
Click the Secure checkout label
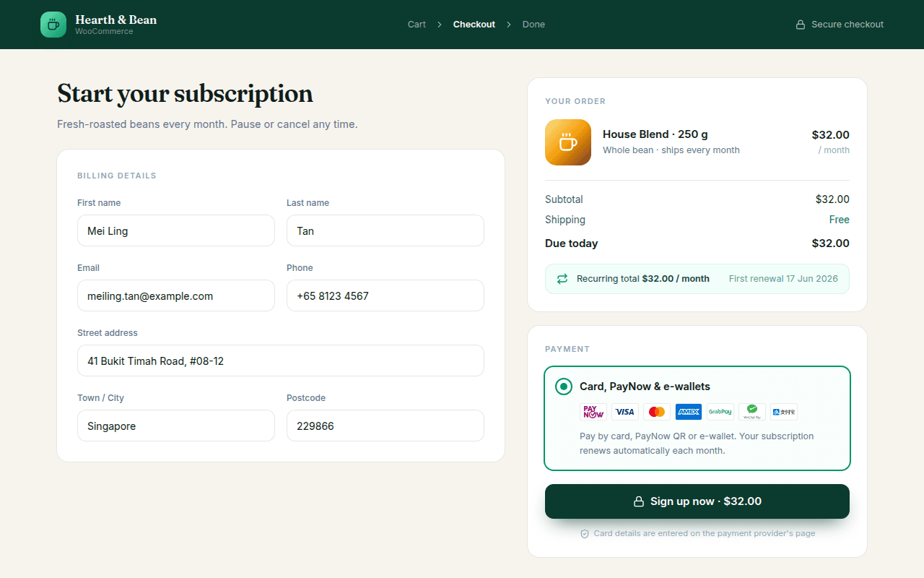[847, 25]
